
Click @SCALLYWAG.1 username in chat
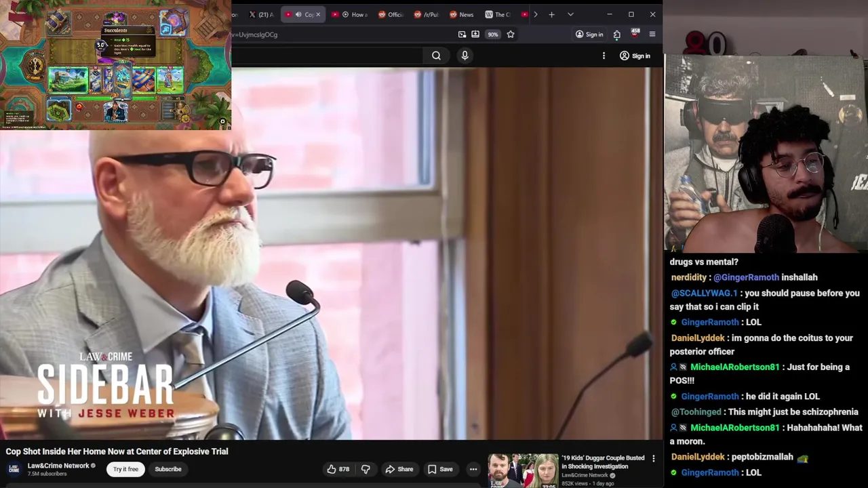(704, 293)
